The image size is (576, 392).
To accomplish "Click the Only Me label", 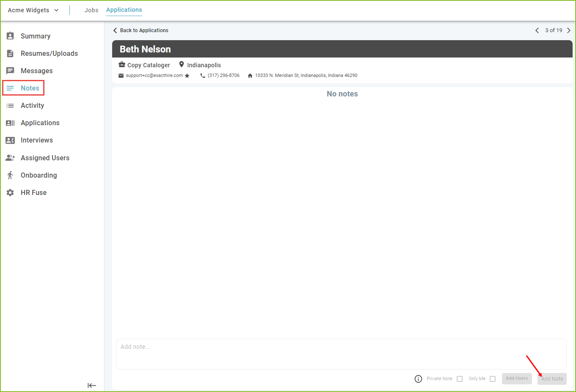I will pyautogui.click(x=477, y=379).
